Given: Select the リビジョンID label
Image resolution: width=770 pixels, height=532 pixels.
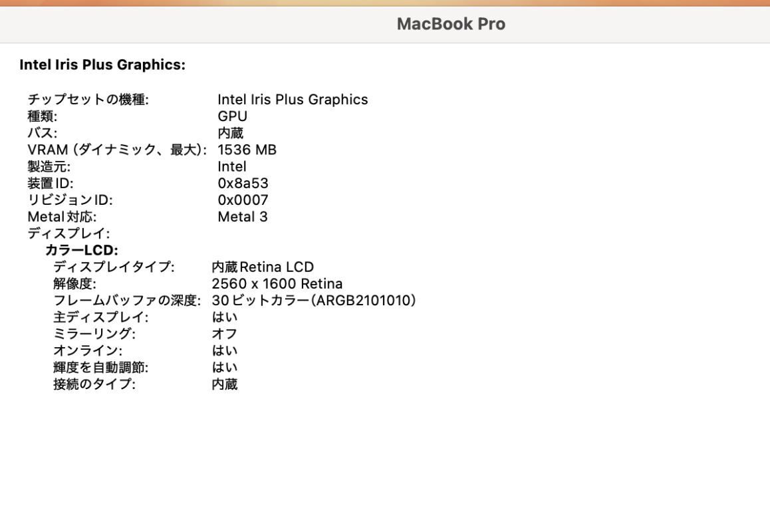Looking at the screenshot, I should 70,200.
